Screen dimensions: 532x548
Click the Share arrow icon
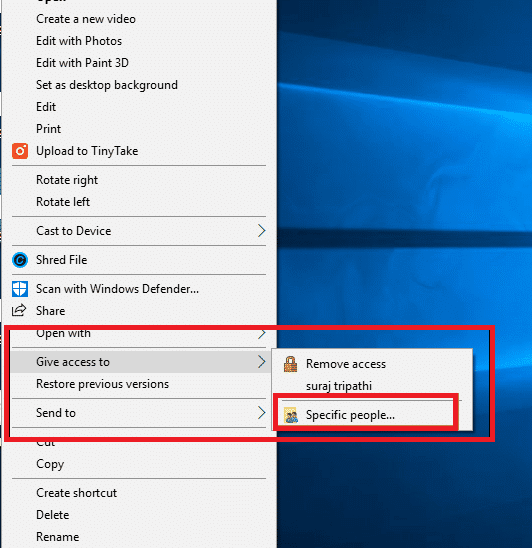[x=19, y=310]
